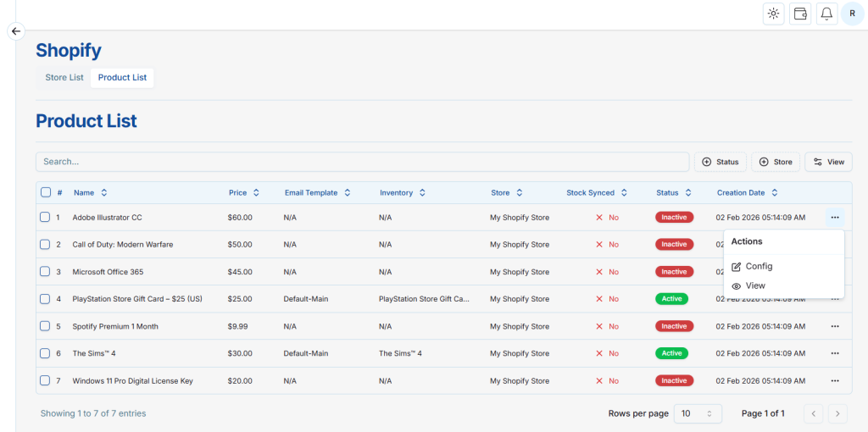Image resolution: width=868 pixels, height=432 pixels.
Task: Tick the select-all checkbox in table header
Action: tap(45, 193)
